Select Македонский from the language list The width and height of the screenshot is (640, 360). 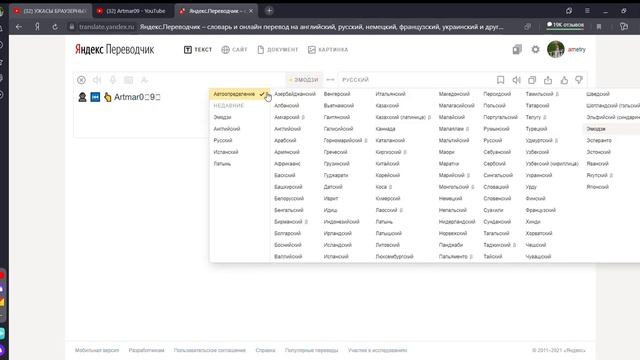point(454,94)
